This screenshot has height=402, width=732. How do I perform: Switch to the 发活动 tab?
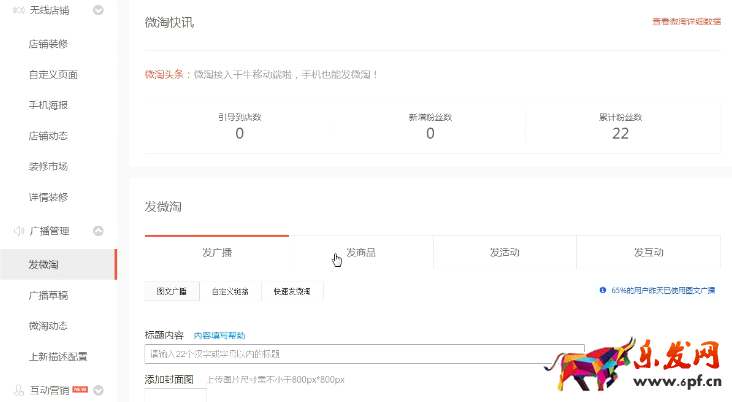[x=505, y=252]
